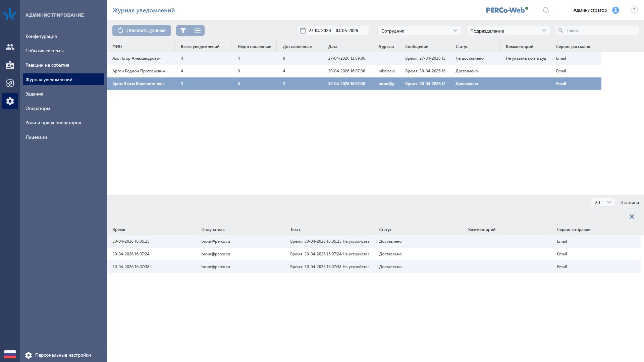This screenshot has width=644, height=362.
Task: Select Журнал уведомлений menu item
Action: click(63, 79)
